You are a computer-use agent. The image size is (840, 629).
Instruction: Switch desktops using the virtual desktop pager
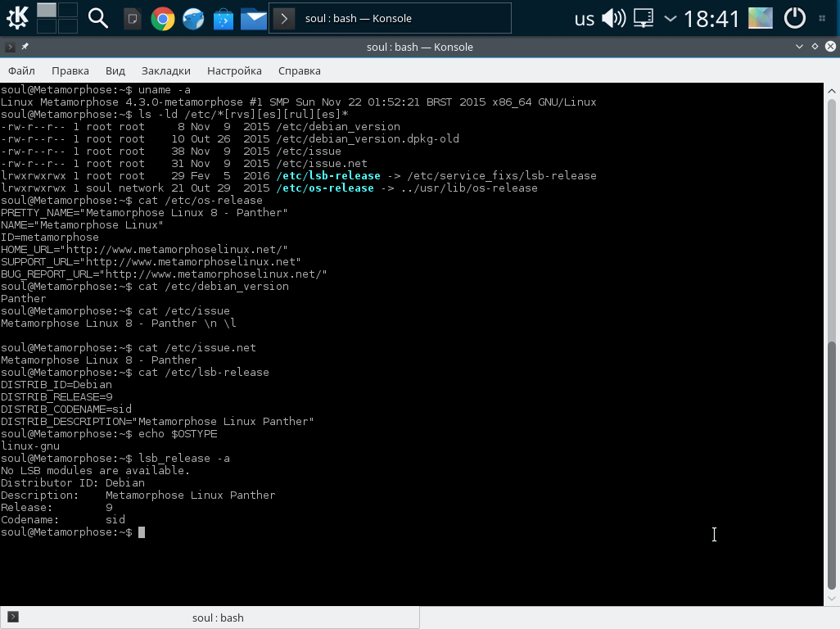click(56, 18)
